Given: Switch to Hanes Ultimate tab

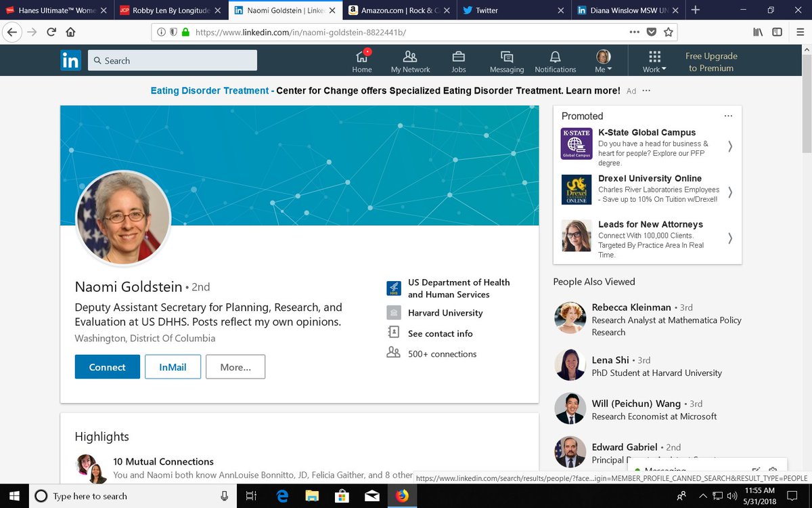Looking at the screenshot, I should [x=57, y=10].
